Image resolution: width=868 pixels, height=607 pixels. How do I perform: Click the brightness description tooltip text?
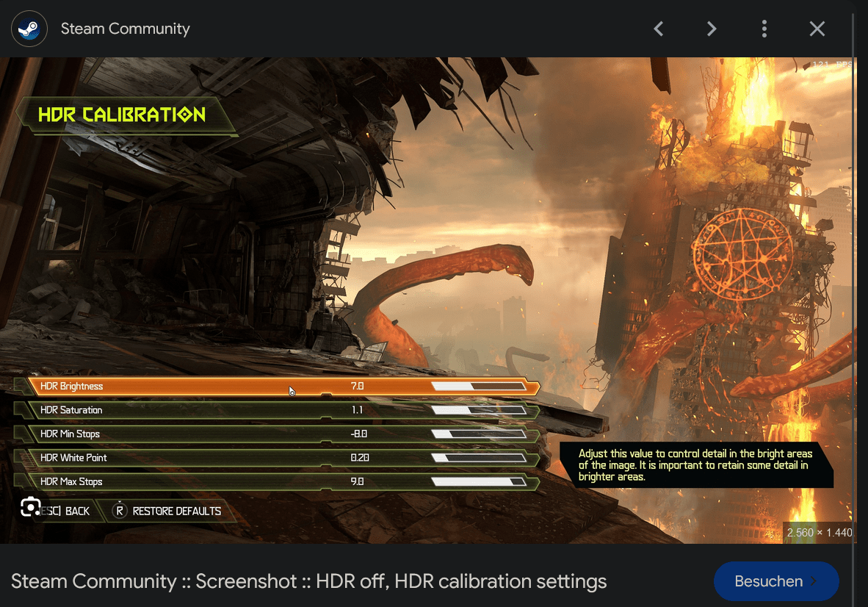click(x=695, y=464)
